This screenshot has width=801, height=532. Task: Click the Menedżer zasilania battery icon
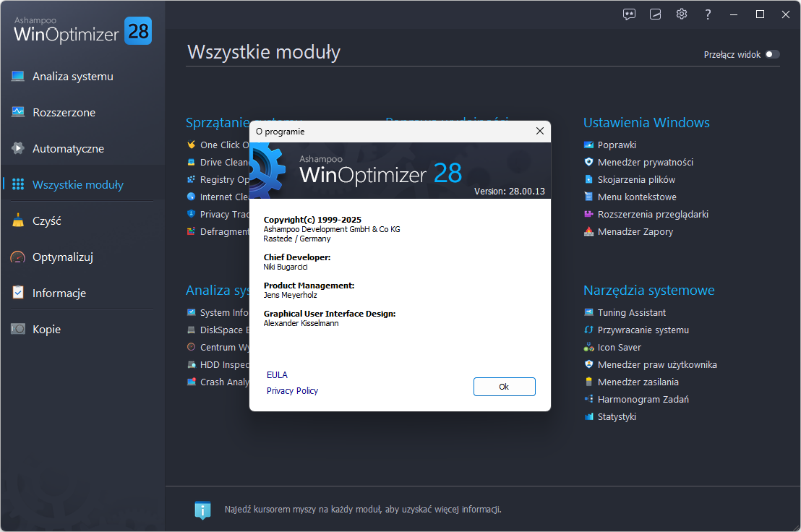588,382
